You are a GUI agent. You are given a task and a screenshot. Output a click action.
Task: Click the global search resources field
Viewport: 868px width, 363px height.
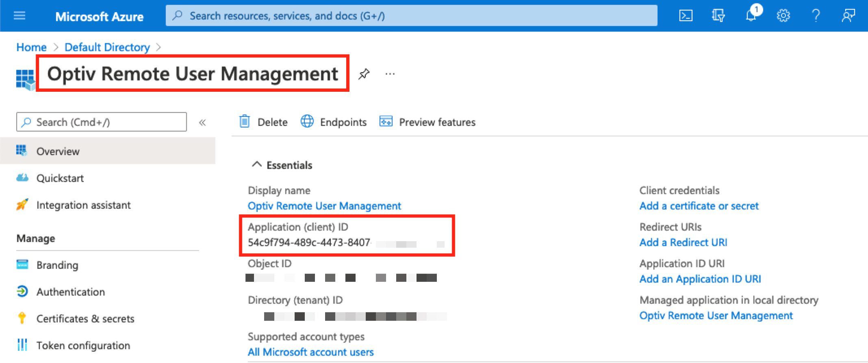click(411, 16)
